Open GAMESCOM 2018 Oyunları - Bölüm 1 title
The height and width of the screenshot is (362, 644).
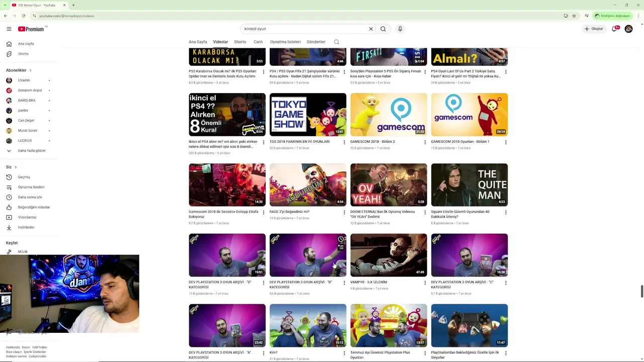coord(460,142)
